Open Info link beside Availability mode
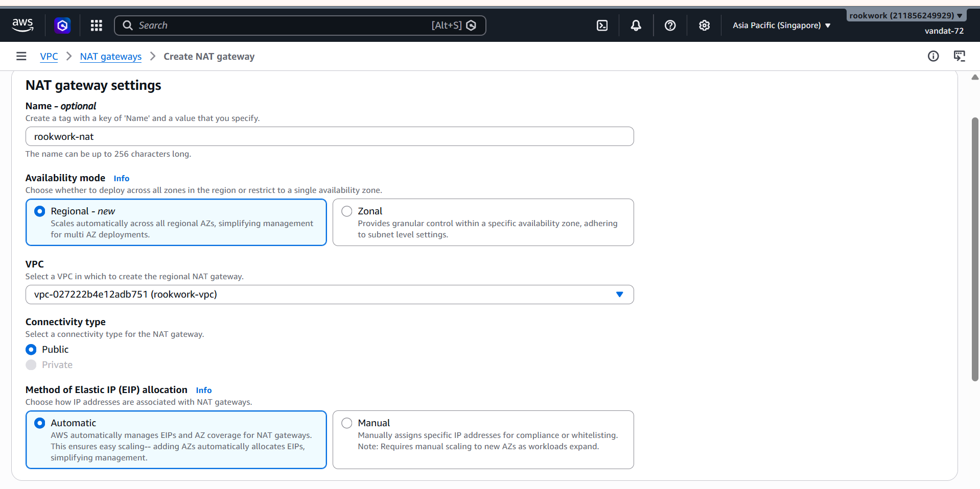The height and width of the screenshot is (489, 980). [122, 178]
